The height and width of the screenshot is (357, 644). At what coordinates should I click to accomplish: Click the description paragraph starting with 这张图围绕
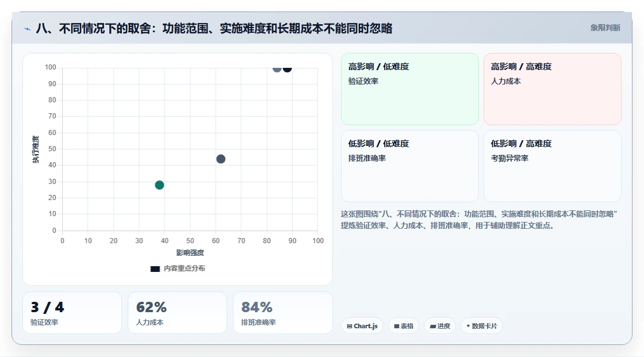479,220
